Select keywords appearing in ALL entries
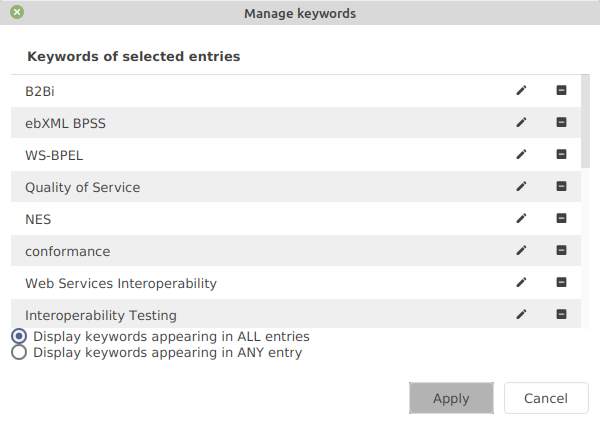Screen dimensions: 600x425 (19, 337)
